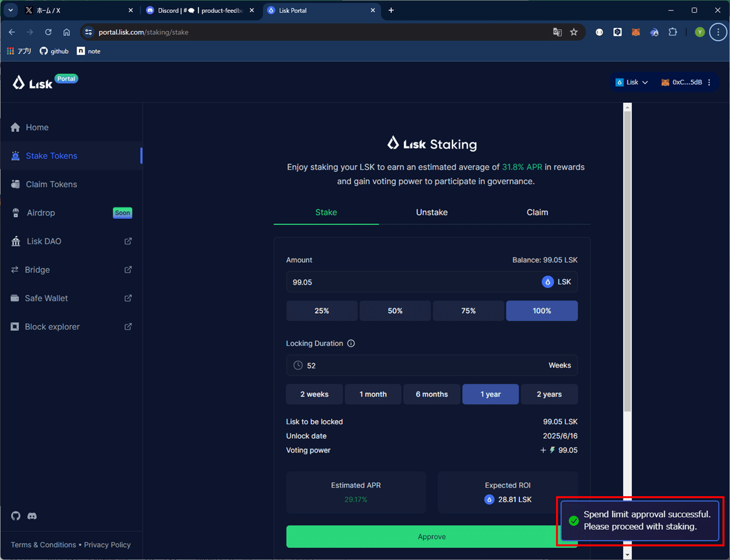
Task: Switch to the Discord browser tab
Action: [x=200, y=10]
